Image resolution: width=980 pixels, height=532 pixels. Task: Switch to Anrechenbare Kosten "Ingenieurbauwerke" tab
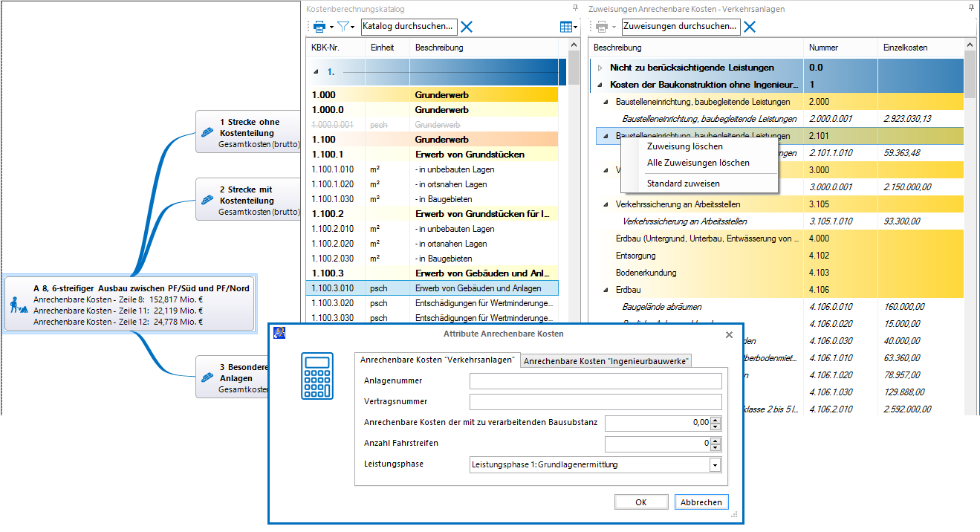point(606,361)
